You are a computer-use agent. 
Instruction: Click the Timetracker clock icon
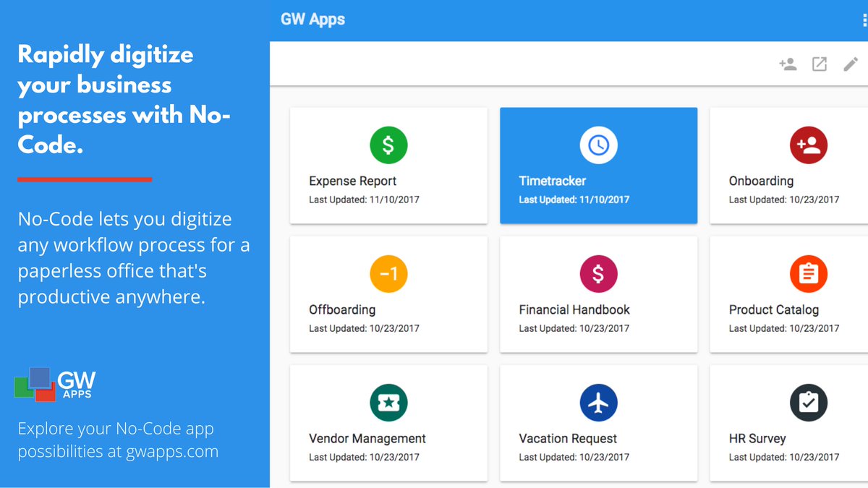598,145
